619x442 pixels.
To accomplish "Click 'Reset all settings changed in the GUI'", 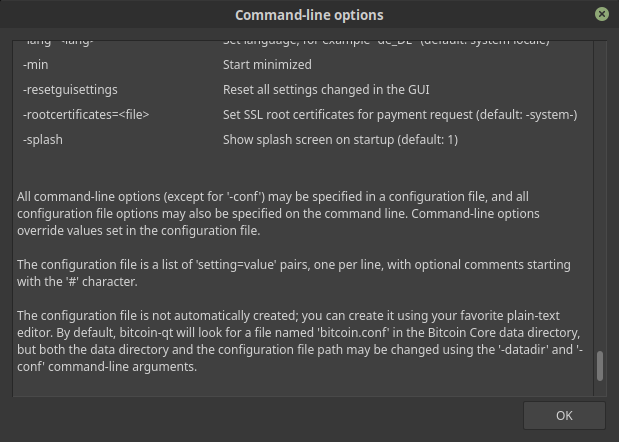I will coord(326,89).
